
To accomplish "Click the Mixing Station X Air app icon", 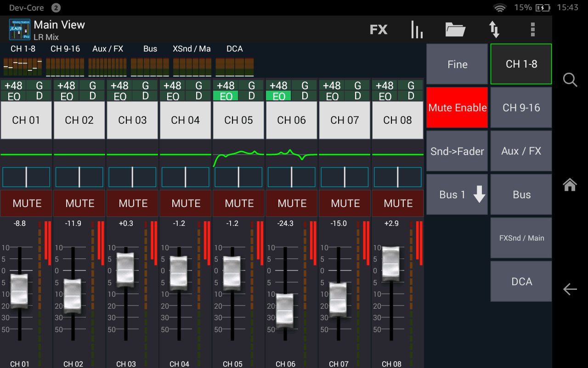I will (19, 30).
